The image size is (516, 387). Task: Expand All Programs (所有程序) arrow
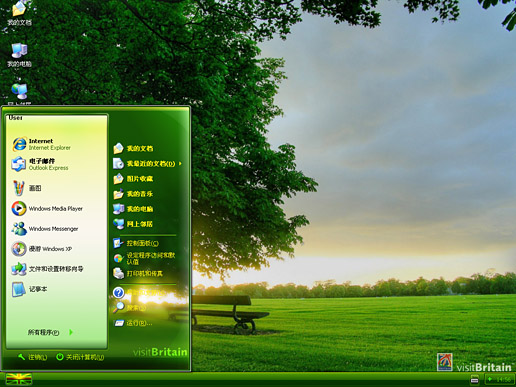(71, 332)
